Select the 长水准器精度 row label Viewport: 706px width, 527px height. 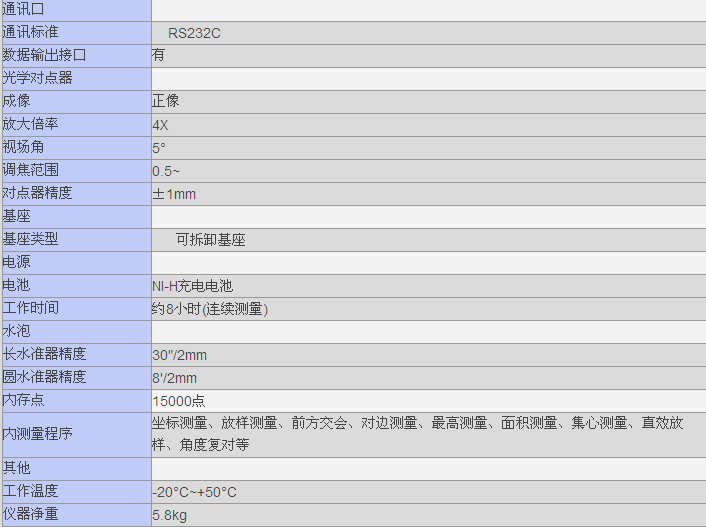click(45, 355)
